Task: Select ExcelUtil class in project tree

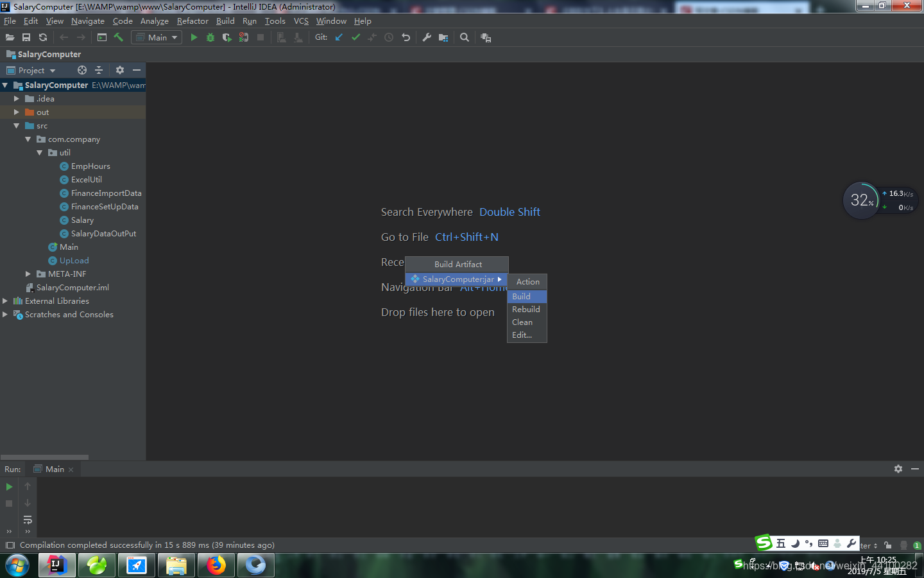Action: 86,179
